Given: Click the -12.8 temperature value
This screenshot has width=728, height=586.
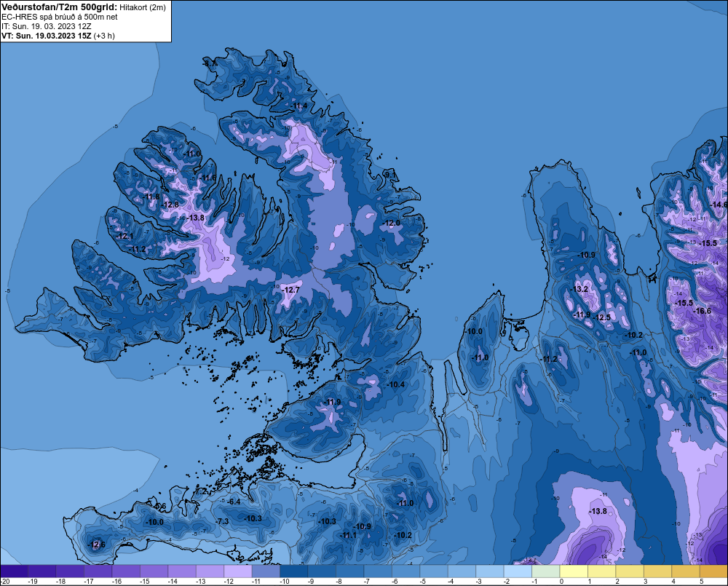Looking at the screenshot, I should (170, 205).
